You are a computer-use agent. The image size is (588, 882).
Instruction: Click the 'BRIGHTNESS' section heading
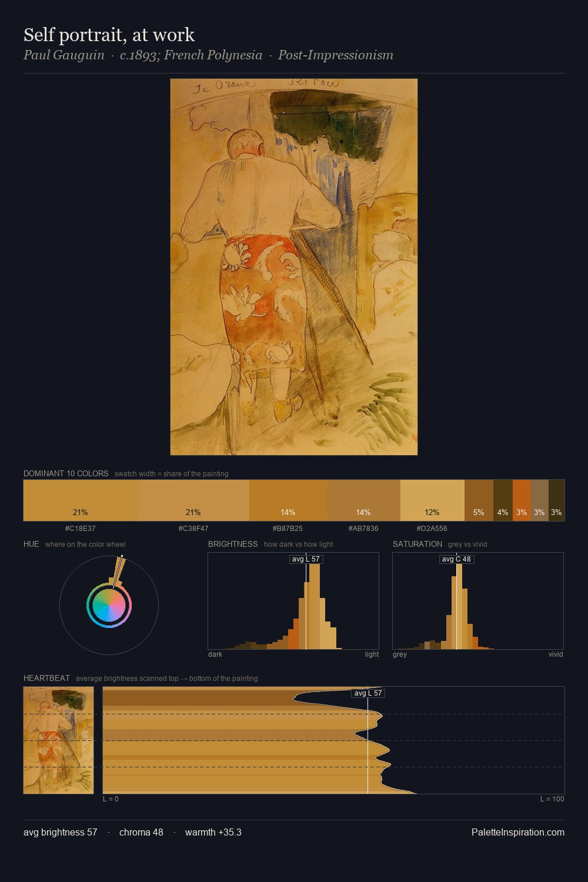(233, 544)
